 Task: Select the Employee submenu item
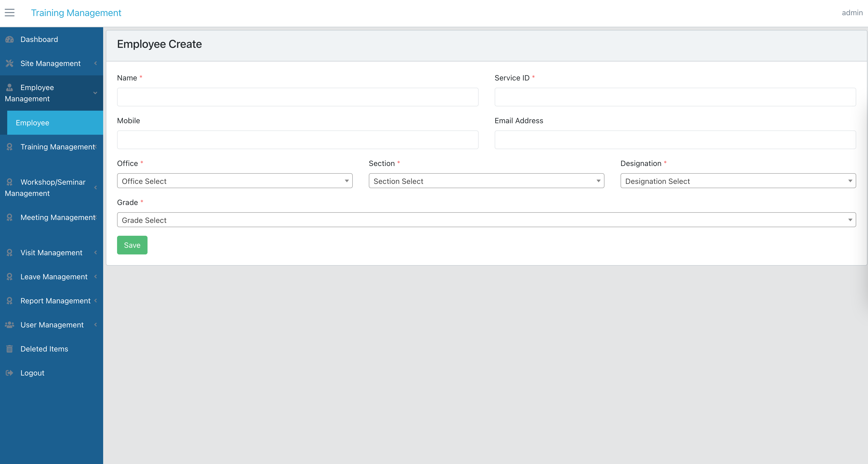point(55,123)
